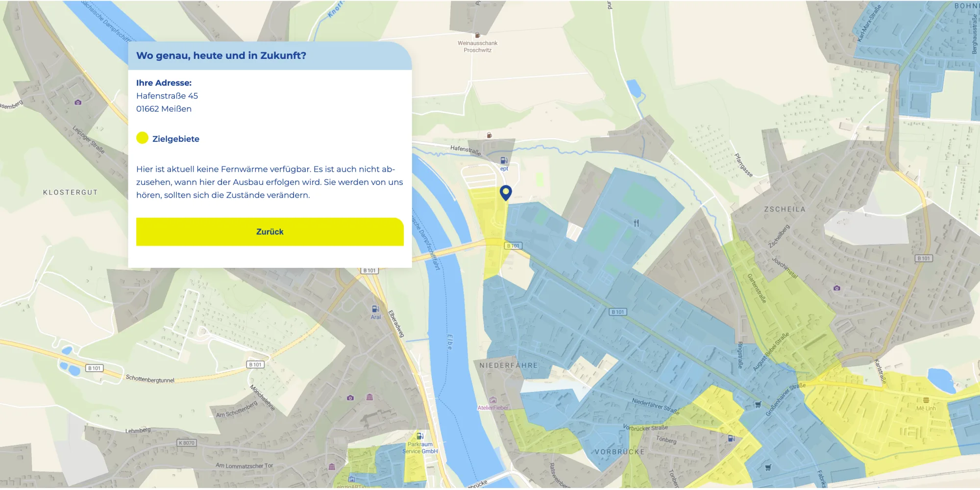Click the pub icon above Hafenstraße label
Screen dimensions: 980x490
(x=489, y=135)
